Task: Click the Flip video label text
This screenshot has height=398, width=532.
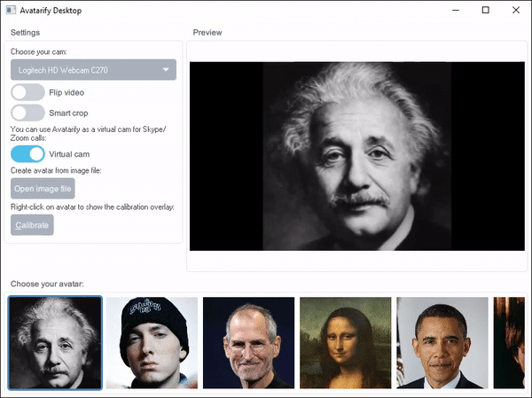Action: tap(66, 92)
